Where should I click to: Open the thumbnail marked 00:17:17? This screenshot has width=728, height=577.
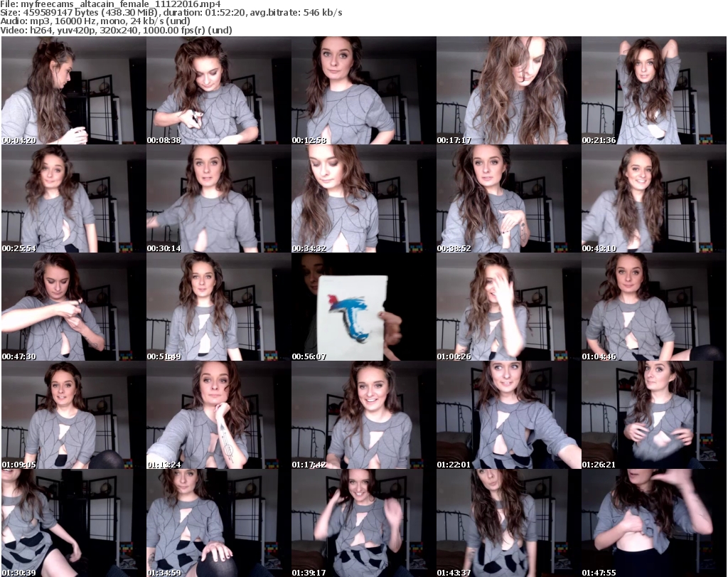(508, 90)
